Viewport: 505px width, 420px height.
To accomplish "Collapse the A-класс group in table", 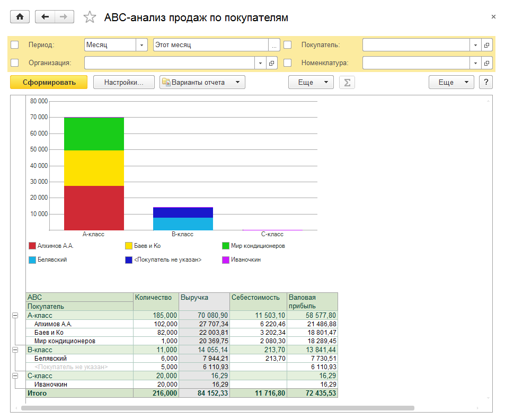I will (15, 315).
